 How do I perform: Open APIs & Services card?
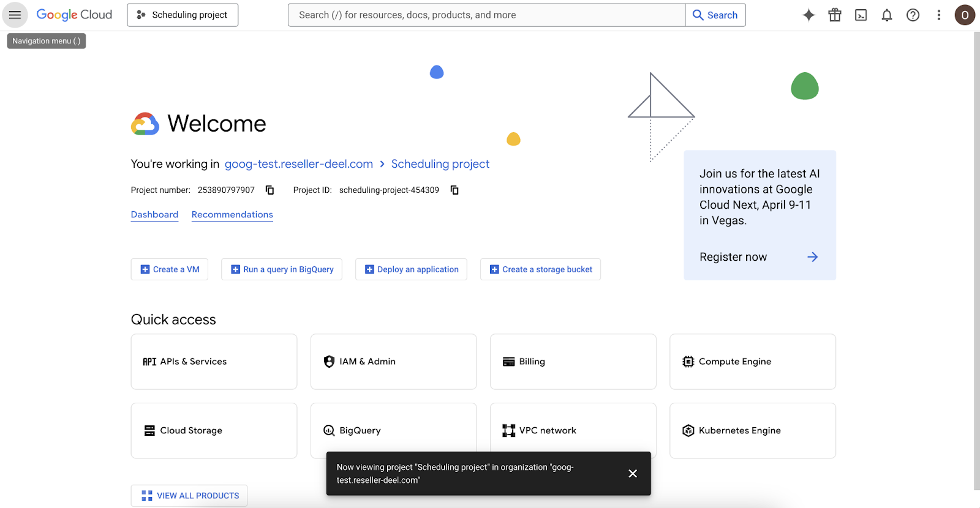(214, 362)
